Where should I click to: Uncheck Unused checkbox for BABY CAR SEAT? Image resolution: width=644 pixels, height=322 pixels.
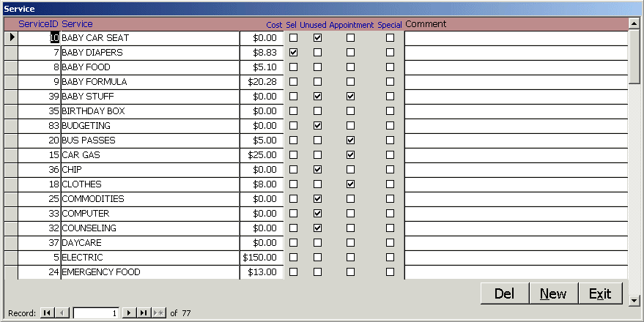317,37
